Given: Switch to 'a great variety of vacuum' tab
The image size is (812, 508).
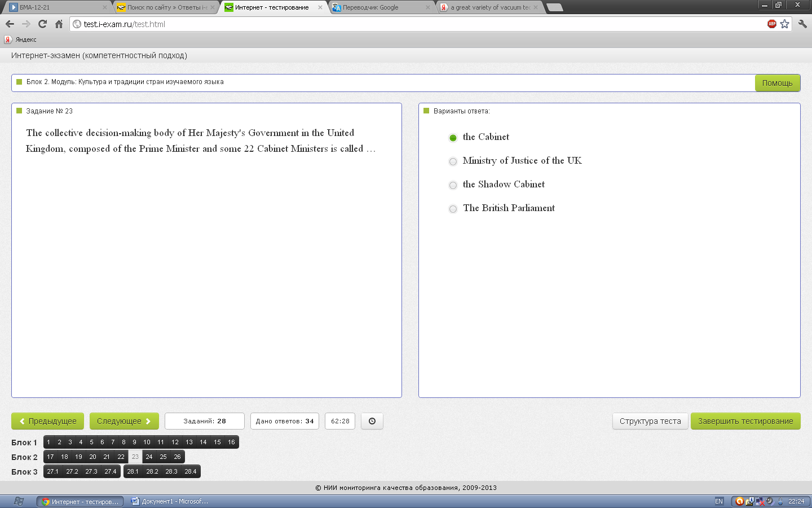Looking at the screenshot, I should click(488, 7).
